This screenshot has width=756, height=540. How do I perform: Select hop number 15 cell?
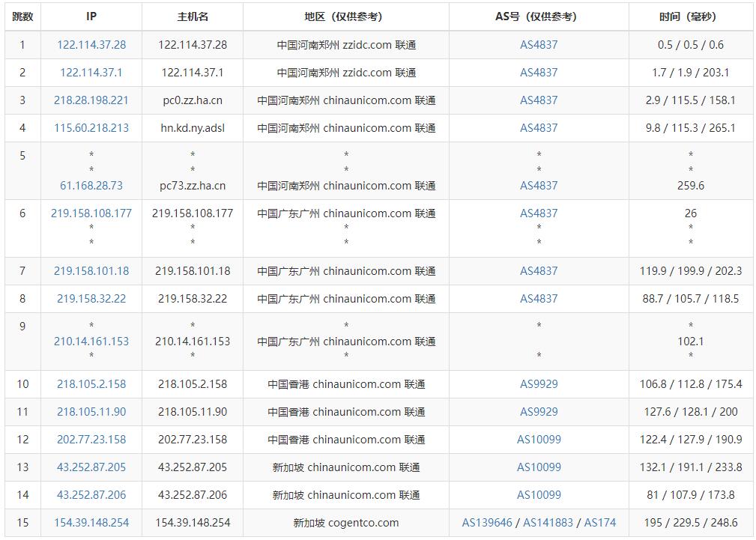[x=22, y=523]
